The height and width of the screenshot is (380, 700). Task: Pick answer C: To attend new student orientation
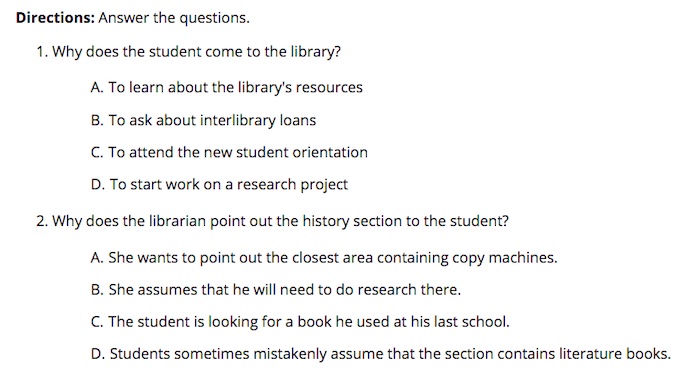tap(229, 152)
